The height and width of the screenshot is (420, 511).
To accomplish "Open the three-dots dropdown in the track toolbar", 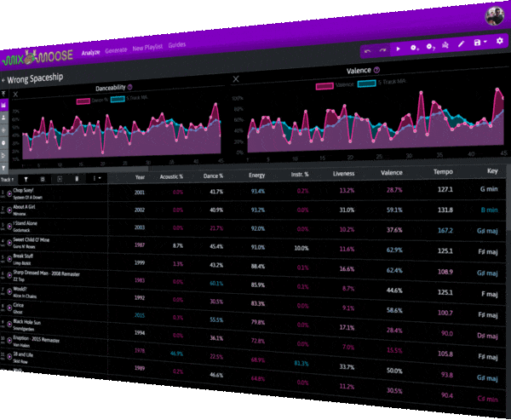I will (x=97, y=178).
